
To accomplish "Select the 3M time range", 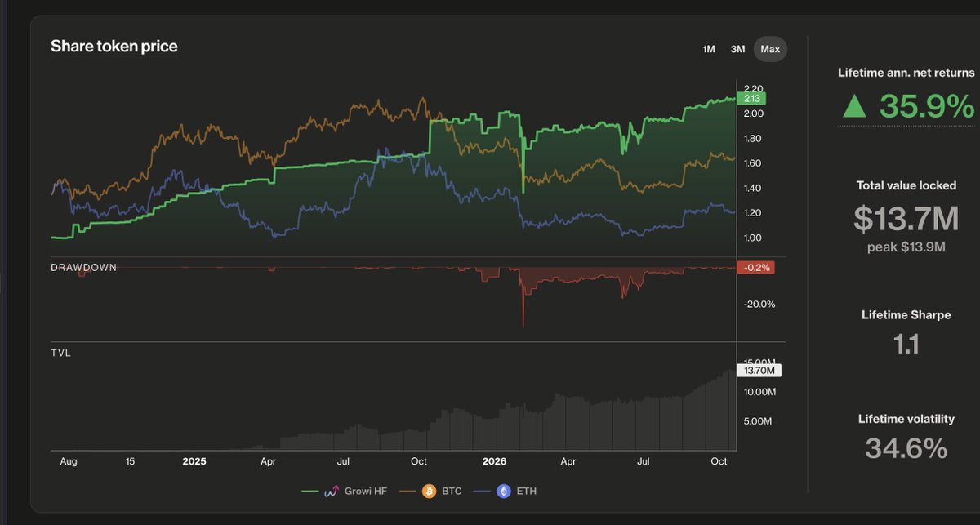I will [737, 49].
